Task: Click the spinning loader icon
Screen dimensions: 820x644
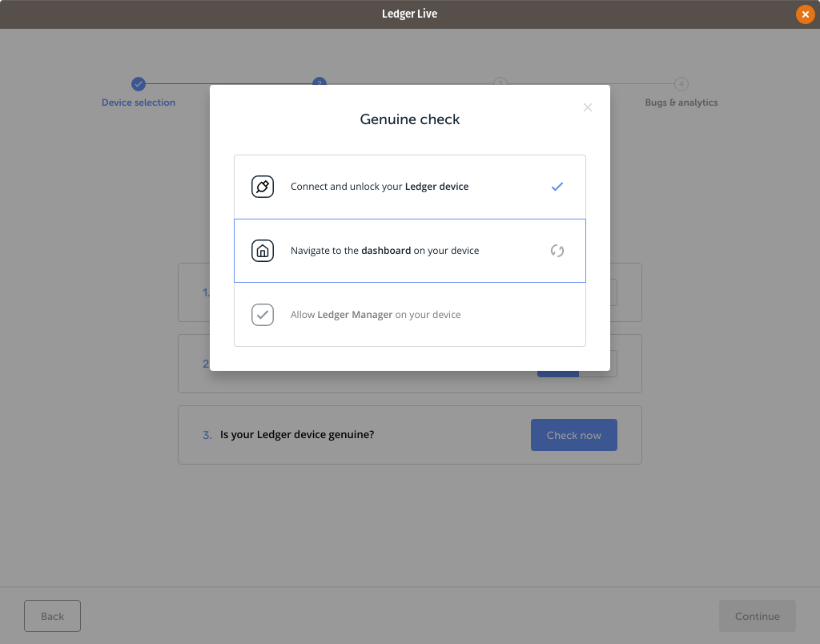Action: pos(557,251)
